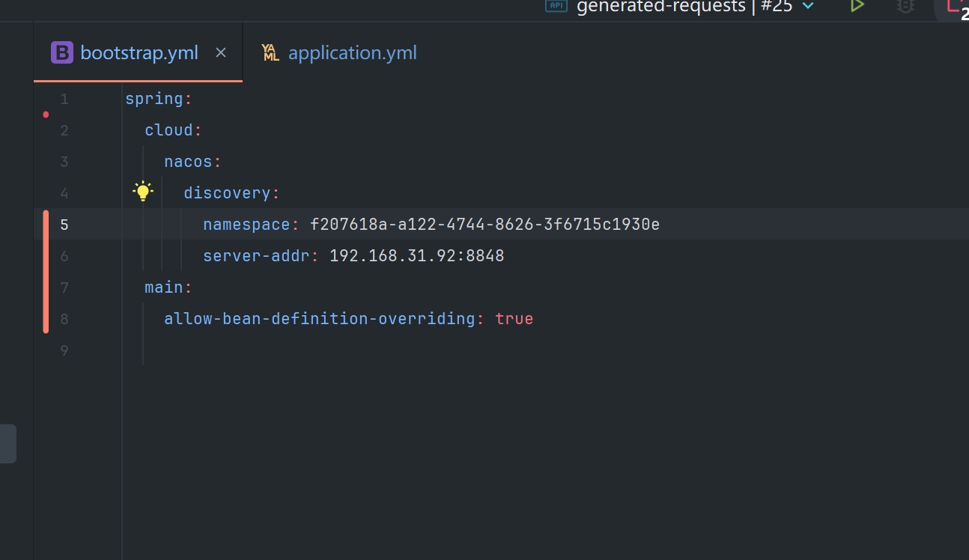Click line number 5 in the gutter
This screenshot has width=969, height=560.
point(64,225)
